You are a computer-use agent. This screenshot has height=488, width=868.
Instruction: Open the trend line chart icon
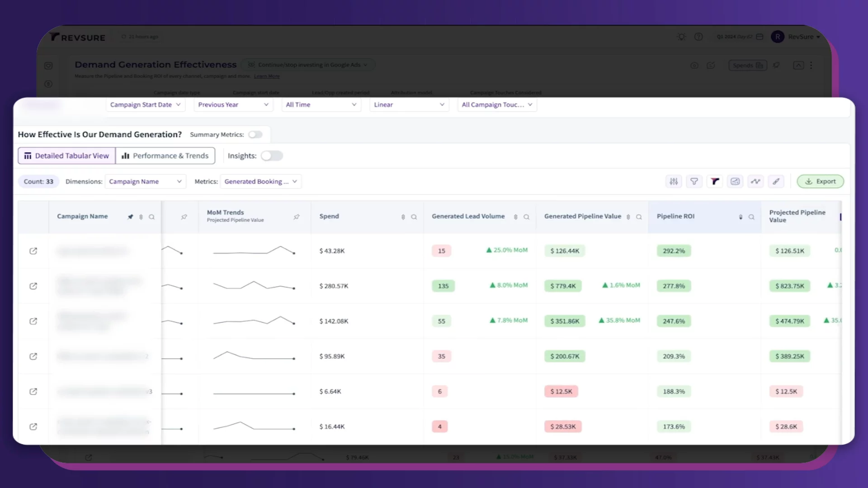[755, 181]
